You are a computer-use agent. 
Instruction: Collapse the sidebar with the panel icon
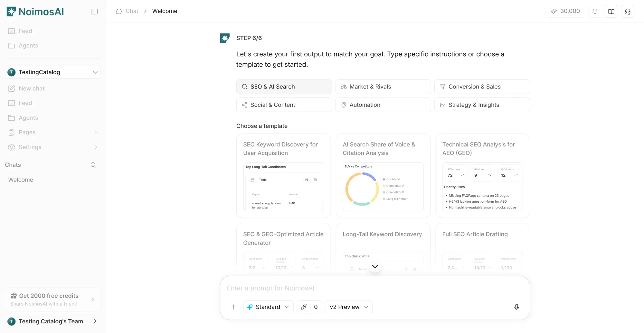click(x=94, y=12)
